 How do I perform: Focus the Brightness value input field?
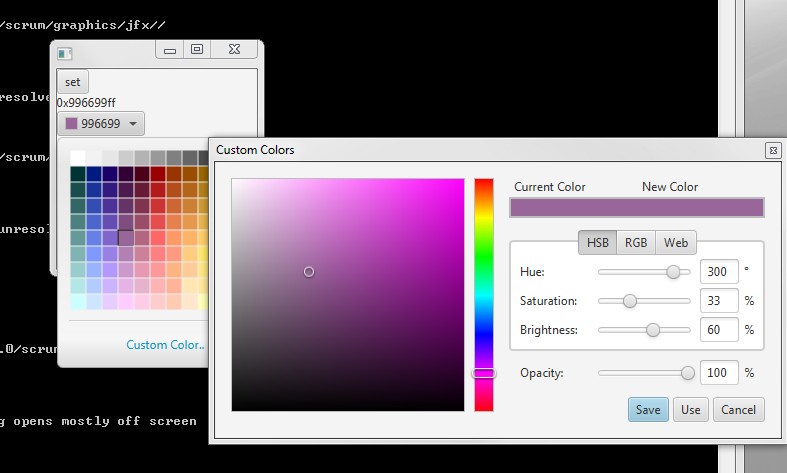pyautogui.click(x=718, y=330)
